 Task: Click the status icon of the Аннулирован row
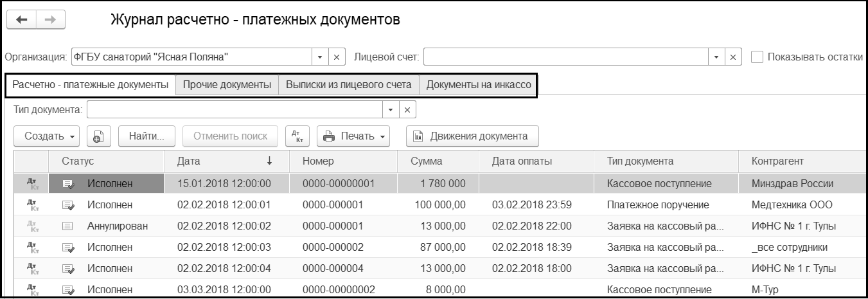(68, 226)
